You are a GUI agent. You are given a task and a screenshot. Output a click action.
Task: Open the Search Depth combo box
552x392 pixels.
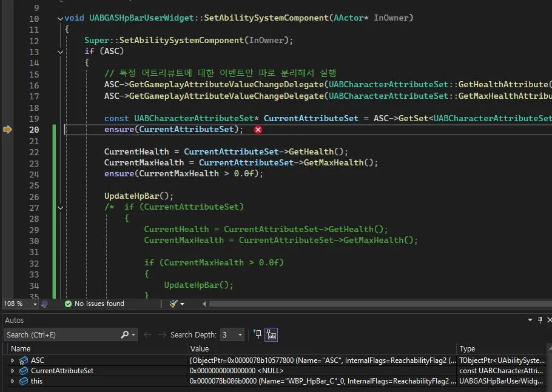point(232,334)
